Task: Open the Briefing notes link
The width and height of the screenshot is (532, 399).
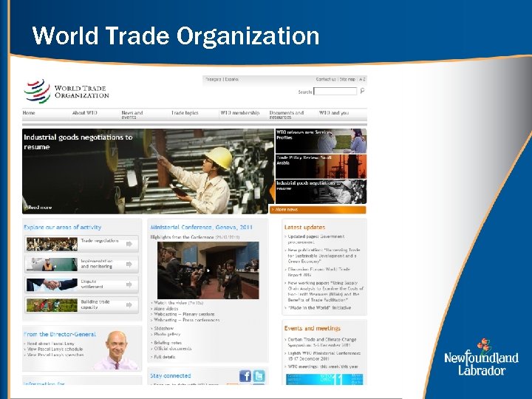Action: [x=168, y=343]
